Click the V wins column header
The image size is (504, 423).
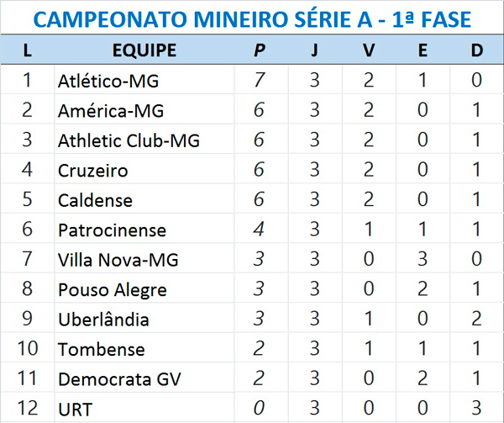tap(369, 50)
